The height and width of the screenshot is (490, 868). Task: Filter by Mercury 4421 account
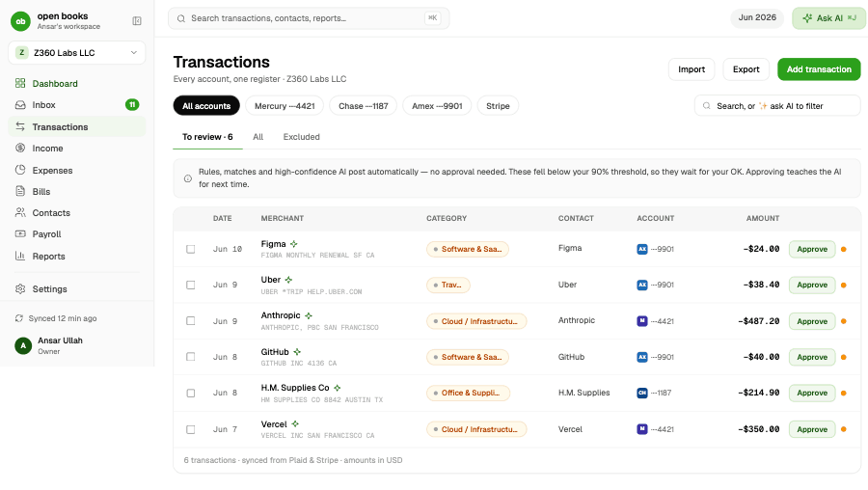(x=285, y=106)
